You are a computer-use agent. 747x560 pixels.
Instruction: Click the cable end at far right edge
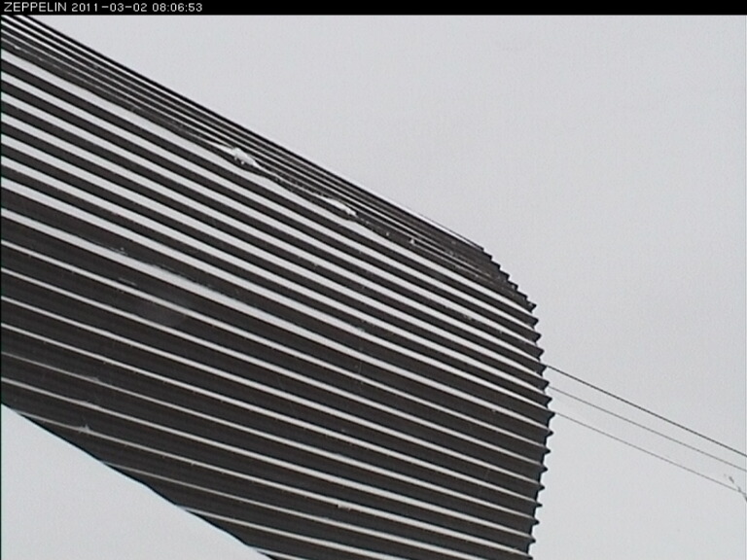[x=736, y=481]
